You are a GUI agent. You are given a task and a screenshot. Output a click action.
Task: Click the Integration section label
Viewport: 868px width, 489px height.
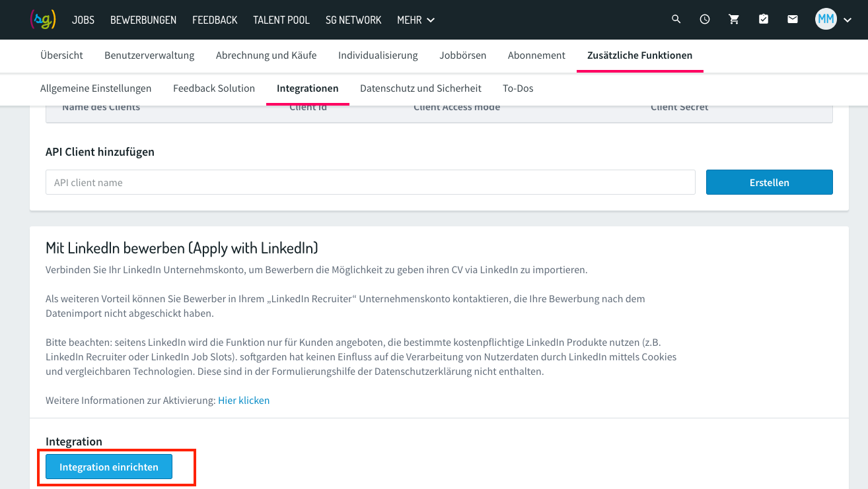pos(74,441)
